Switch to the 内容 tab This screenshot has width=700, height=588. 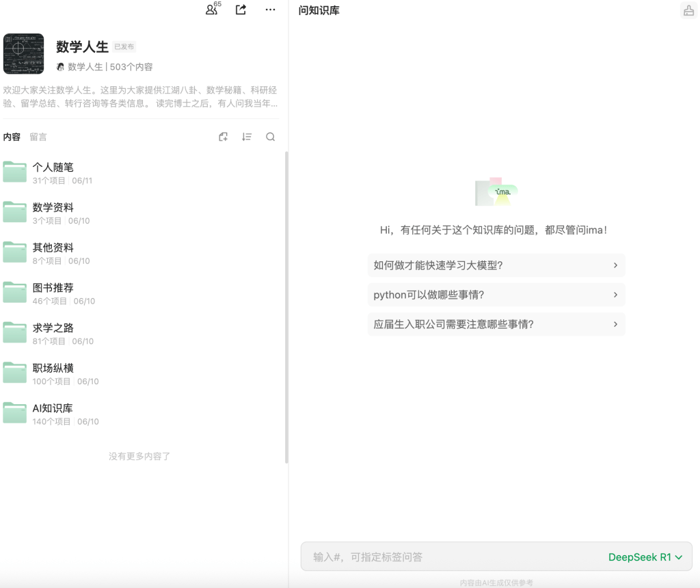(x=12, y=137)
